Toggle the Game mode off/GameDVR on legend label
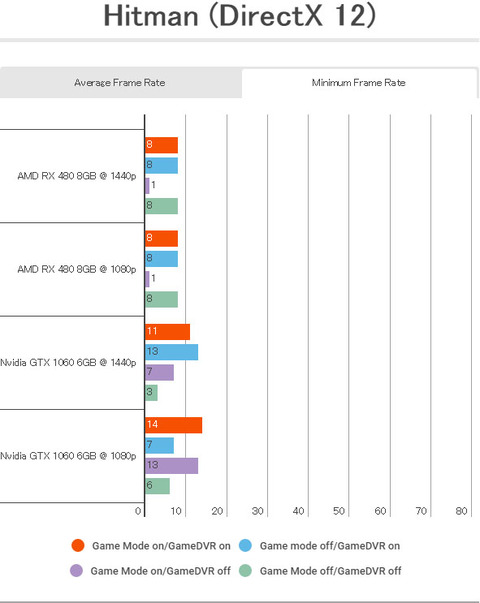The width and height of the screenshot is (480, 603). pos(330,546)
